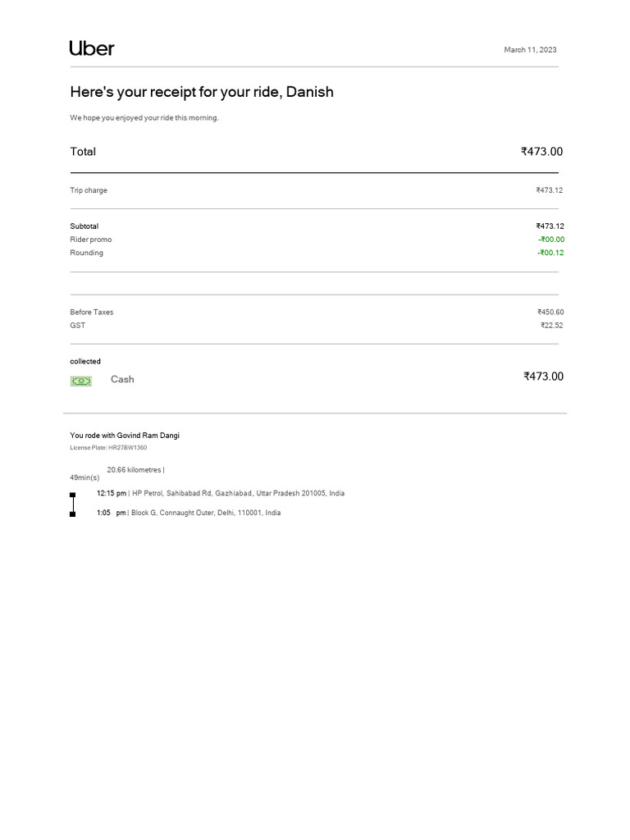
Task: Select the GST value ₹22.52
Action: coord(552,325)
